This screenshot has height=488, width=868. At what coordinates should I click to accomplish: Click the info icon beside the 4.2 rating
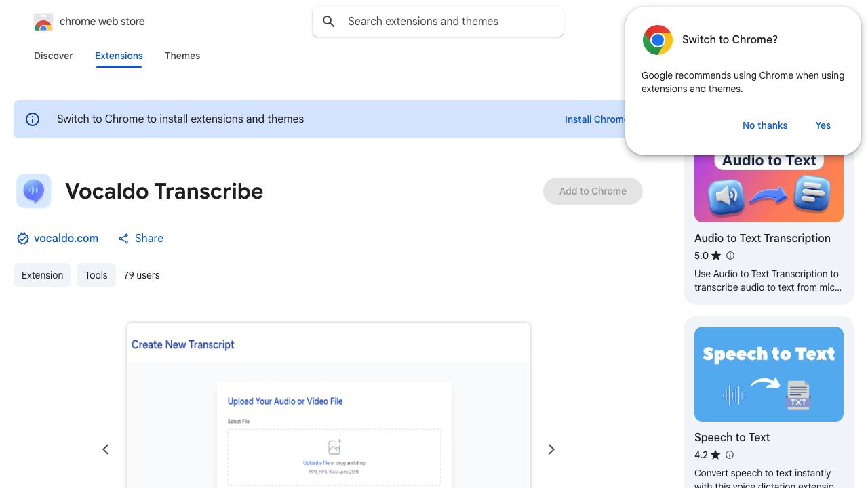(x=730, y=455)
